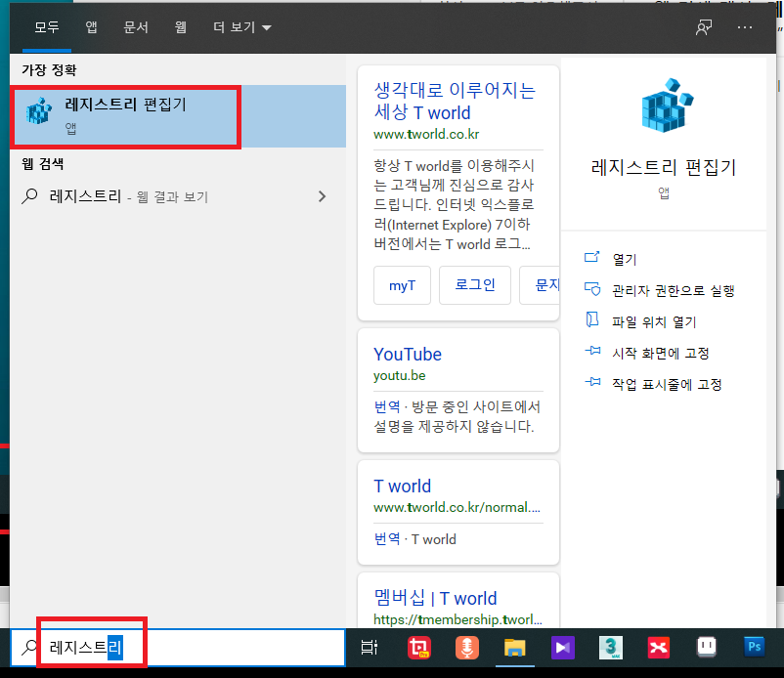Screen dimensions: 784x678
Task: Click the magnifier icon in the search box
Action: coord(29,647)
